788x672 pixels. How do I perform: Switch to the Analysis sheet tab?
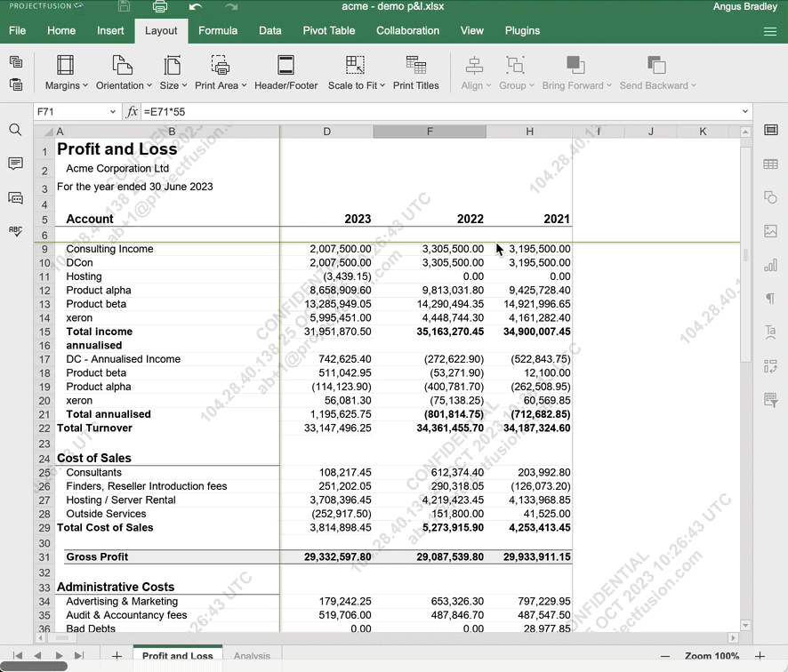coord(252,656)
